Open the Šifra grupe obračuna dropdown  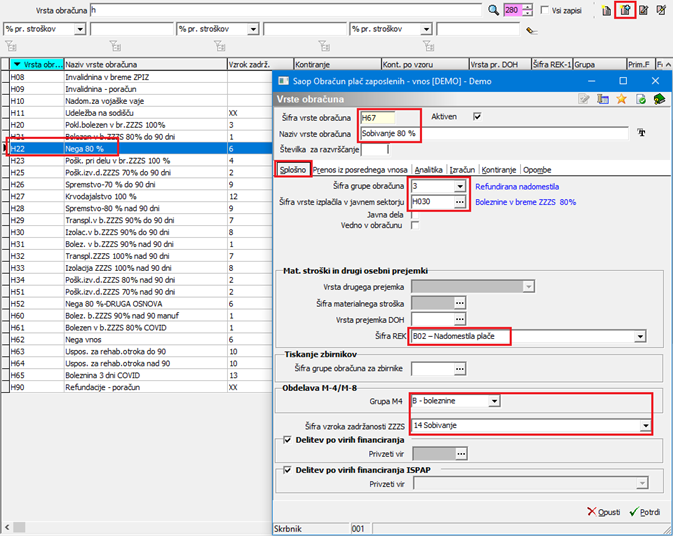point(460,186)
